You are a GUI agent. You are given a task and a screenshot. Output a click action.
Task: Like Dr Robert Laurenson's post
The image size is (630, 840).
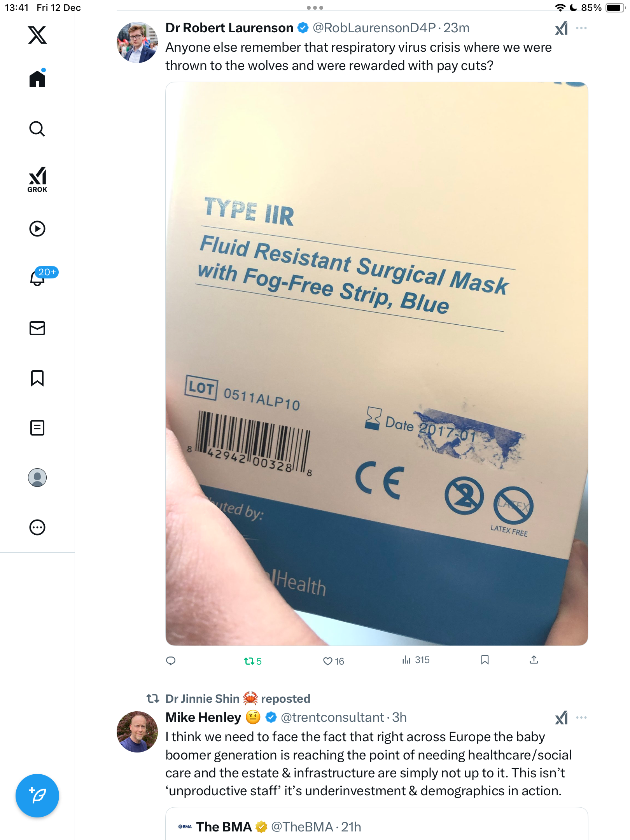333,661
